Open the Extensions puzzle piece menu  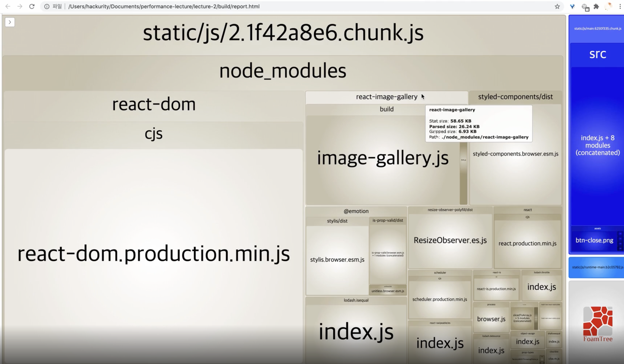(x=596, y=7)
